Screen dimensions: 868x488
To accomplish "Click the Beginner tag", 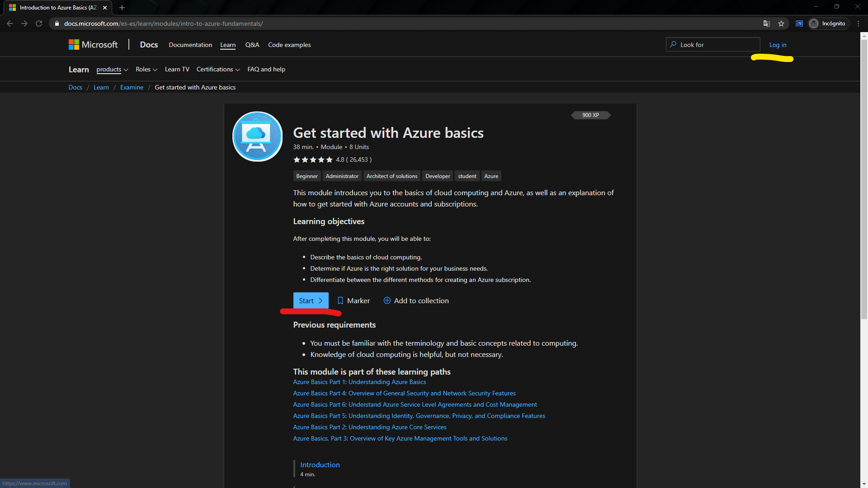I will [x=307, y=176].
